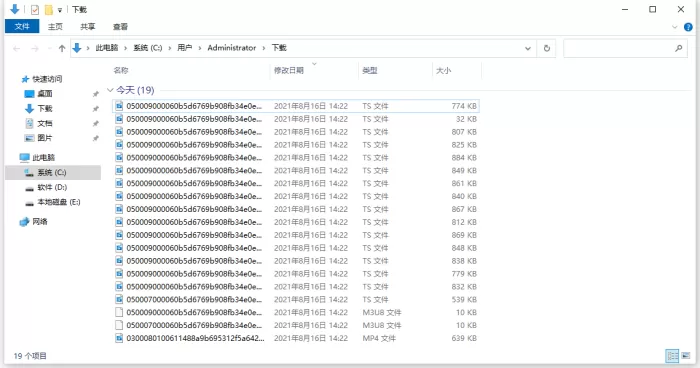
Task: Click file icon of the 825 KB TS file
Action: [119, 145]
